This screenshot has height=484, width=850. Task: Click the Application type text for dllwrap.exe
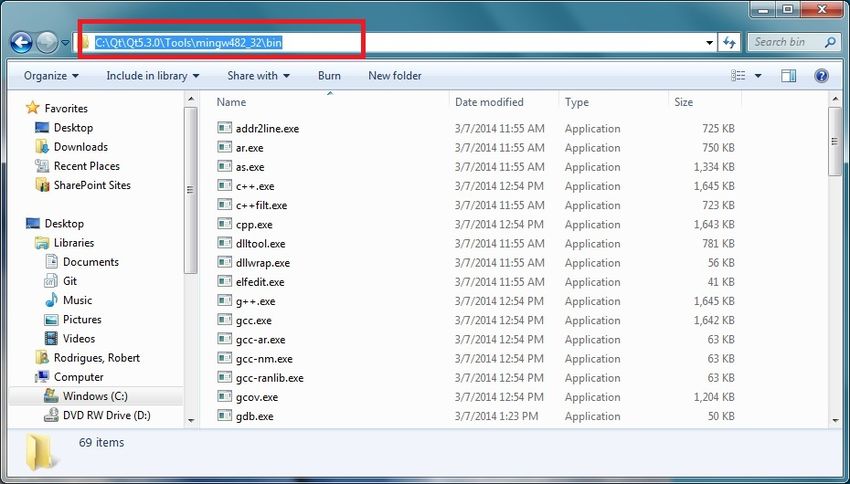(593, 263)
